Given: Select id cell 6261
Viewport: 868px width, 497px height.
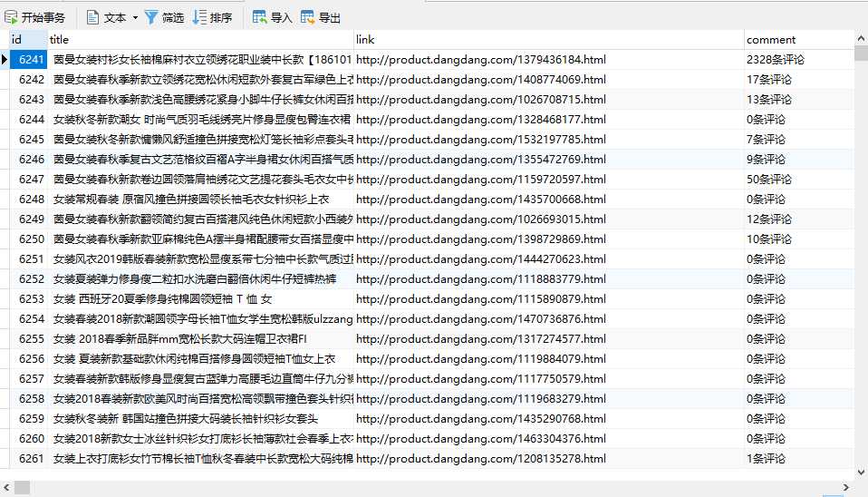Looking at the screenshot, I should [x=28, y=458].
